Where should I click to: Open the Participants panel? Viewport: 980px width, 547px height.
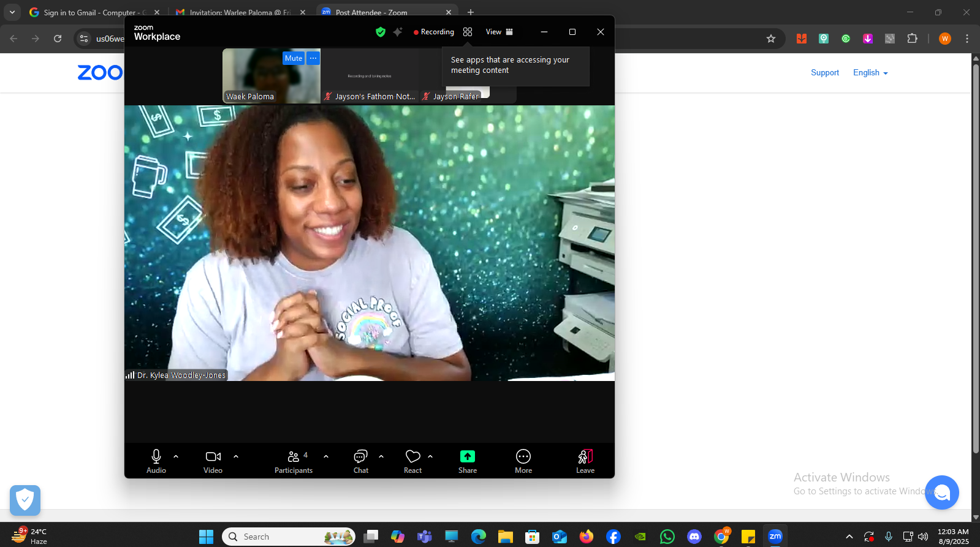coord(294,457)
